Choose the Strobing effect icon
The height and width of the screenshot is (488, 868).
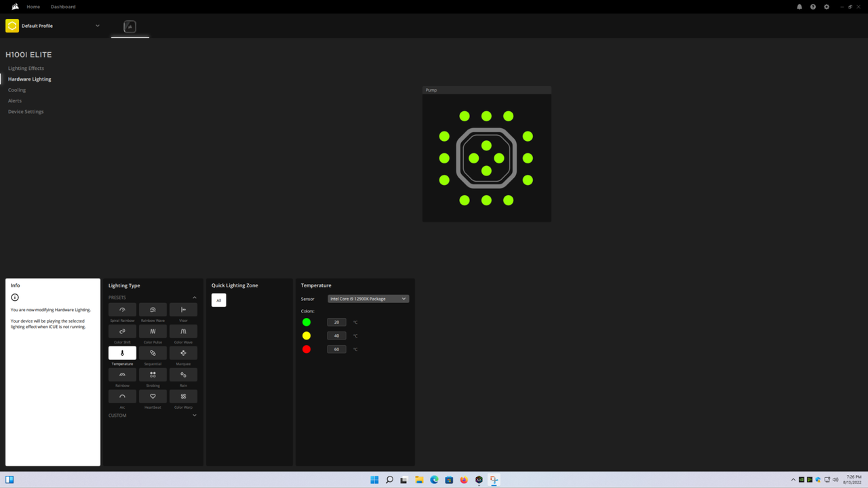click(153, 375)
